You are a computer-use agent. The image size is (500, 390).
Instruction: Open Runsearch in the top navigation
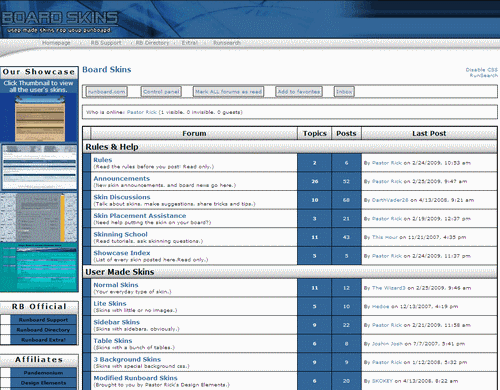[227, 43]
